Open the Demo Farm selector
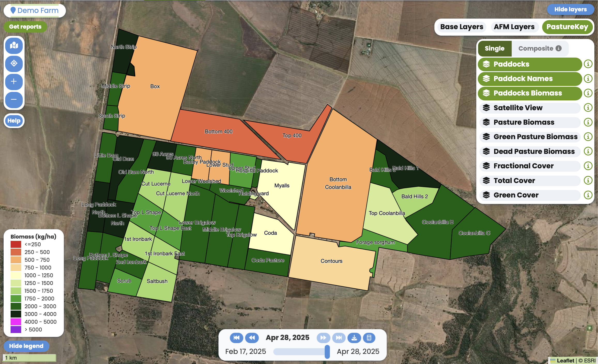 click(x=35, y=11)
